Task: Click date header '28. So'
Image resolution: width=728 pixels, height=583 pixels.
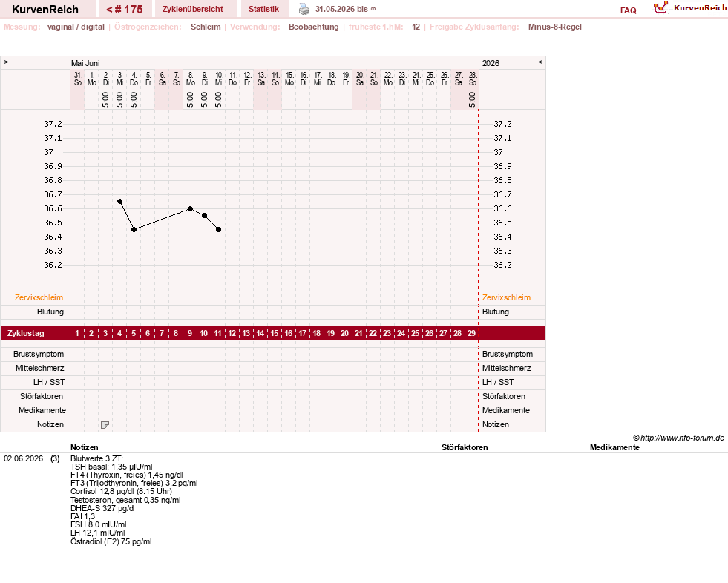Action: [x=472, y=79]
